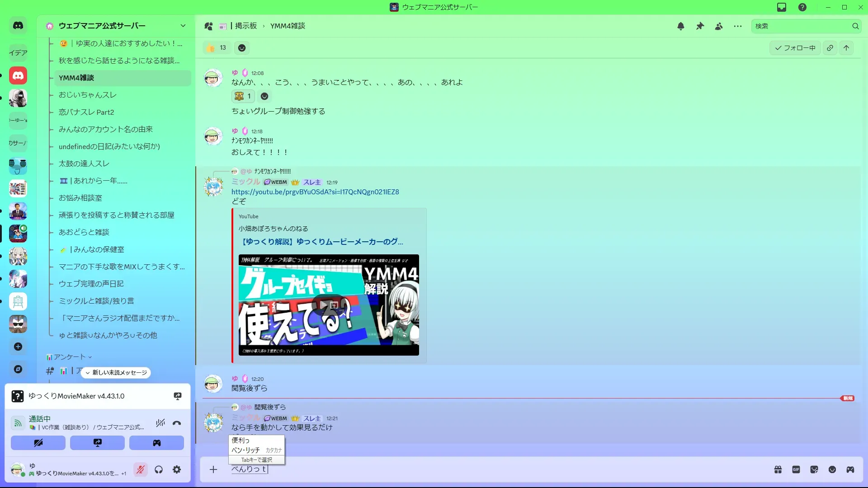Open user settings gear
The height and width of the screenshot is (488, 868).
177,469
